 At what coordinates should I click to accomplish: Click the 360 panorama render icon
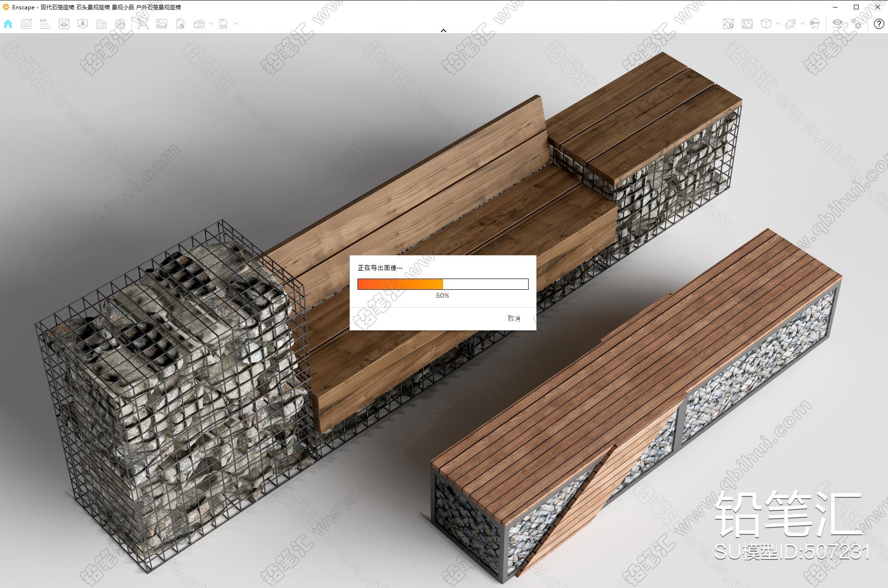point(199,24)
